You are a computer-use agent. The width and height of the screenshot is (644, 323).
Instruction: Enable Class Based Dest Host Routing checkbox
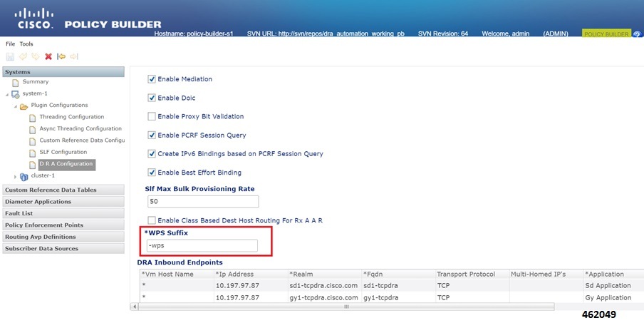(x=152, y=220)
